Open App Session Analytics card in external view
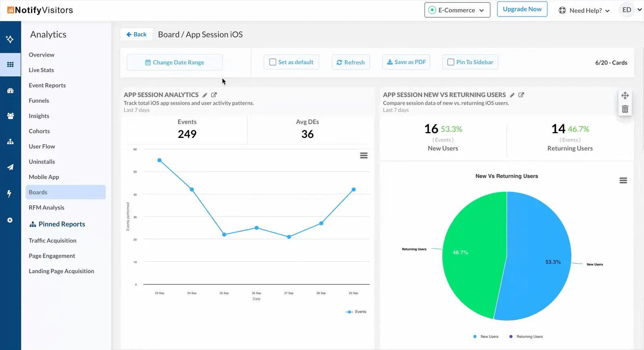The image size is (644, 350). click(214, 95)
